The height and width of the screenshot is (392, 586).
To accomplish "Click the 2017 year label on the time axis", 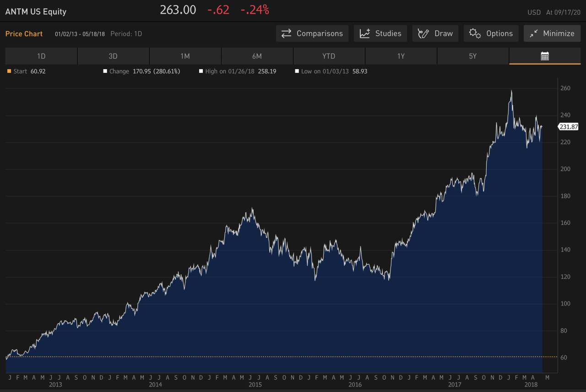I will tap(455, 385).
